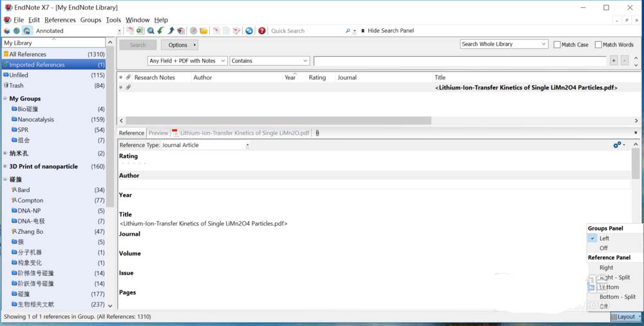Screen dimensions: 644x326
Task: Click the paperclip attachment tab icon
Action: pyautogui.click(x=317, y=133)
